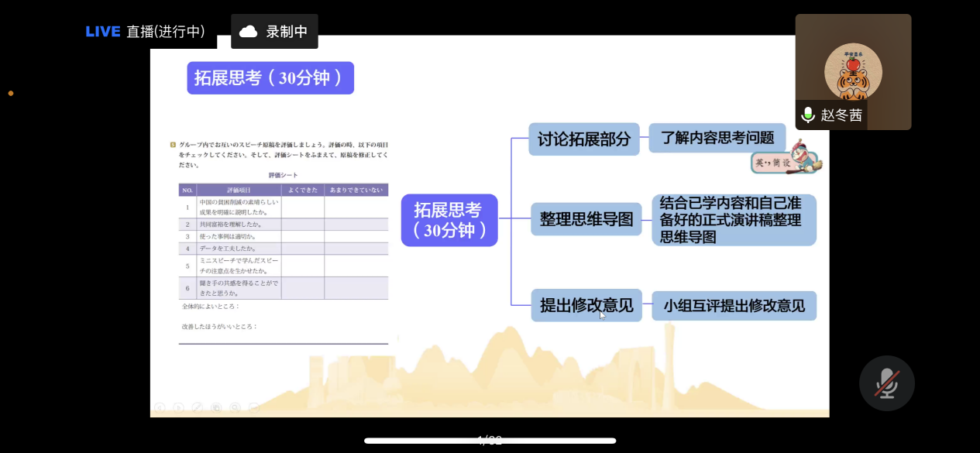Click the slide title 拓展思考（30分钟）
980x453 pixels.
270,78
